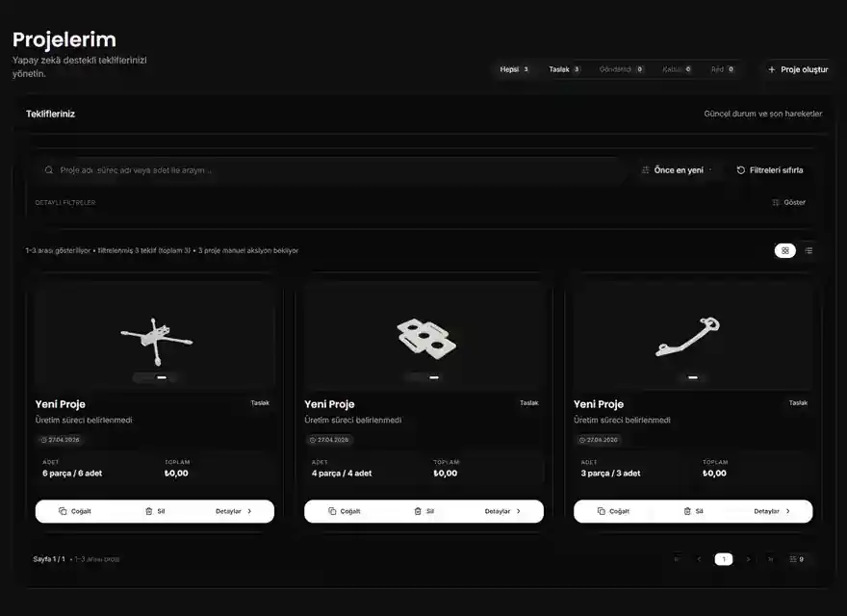Click the sort icon beside Önce en yeni
Screen dimensions: 847x616
(x=646, y=170)
